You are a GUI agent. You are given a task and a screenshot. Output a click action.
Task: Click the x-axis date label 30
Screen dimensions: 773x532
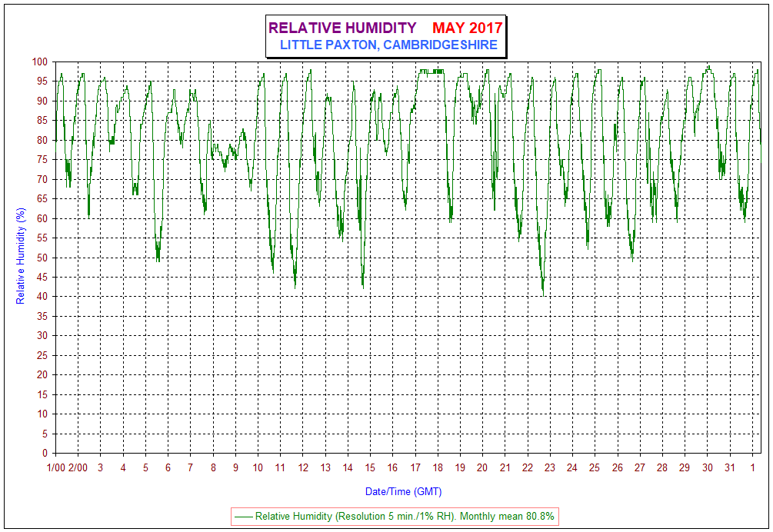coord(708,468)
